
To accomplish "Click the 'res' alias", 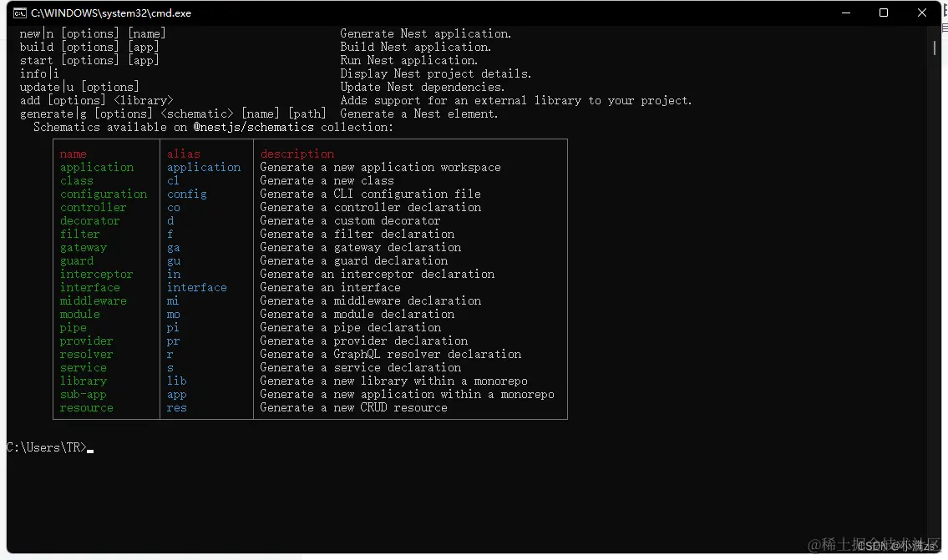I will click(176, 408).
